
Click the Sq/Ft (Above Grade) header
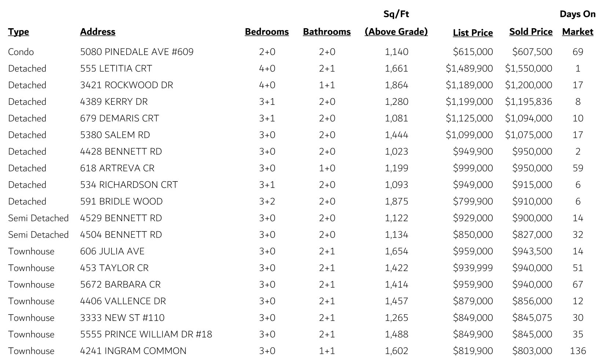pyautogui.click(x=396, y=23)
